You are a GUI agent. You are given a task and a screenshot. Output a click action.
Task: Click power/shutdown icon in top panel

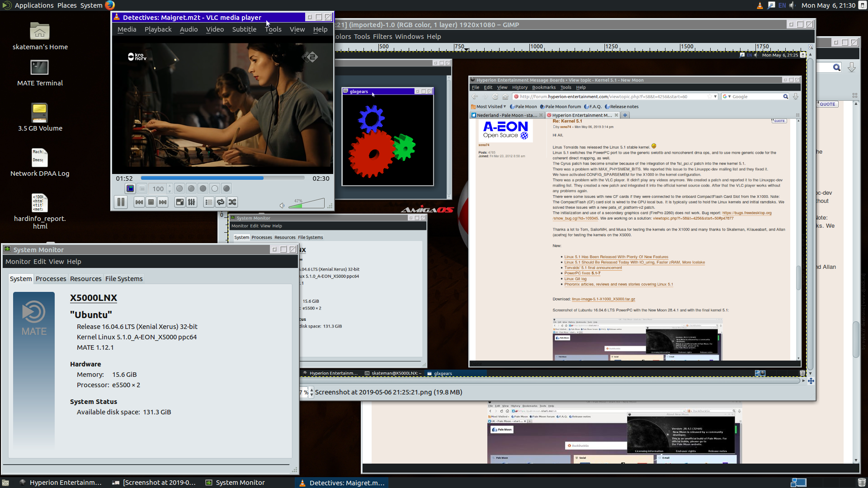coord(862,5)
